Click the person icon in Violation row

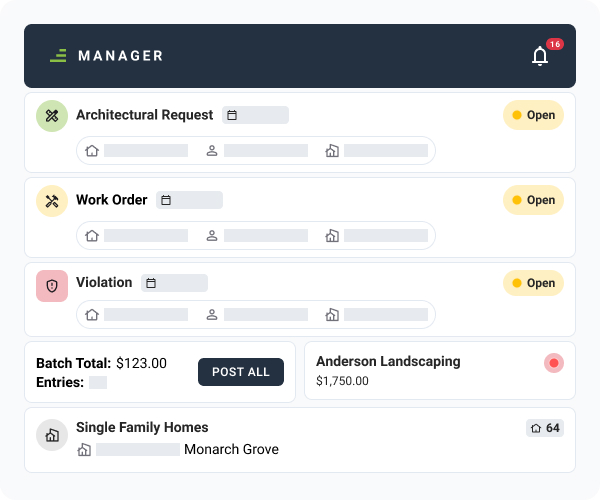pyautogui.click(x=212, y=315)
